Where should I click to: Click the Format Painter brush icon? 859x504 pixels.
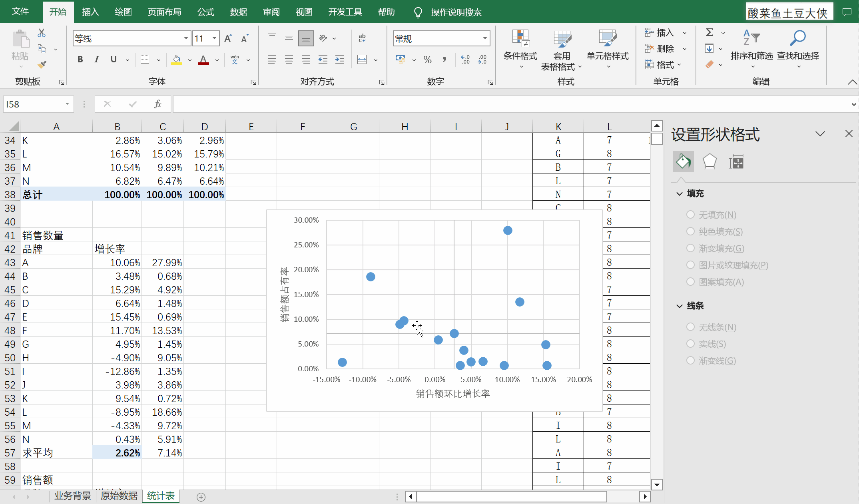coord(42,64)
